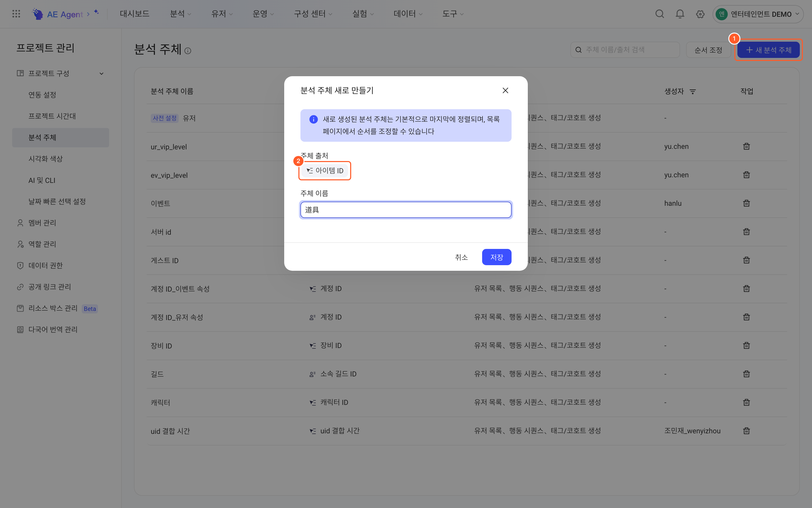This screenshot has height=508, width=812.
Task: Click trash icon in 계정 ID_유저 속성 row
Action: coord(746,317)
